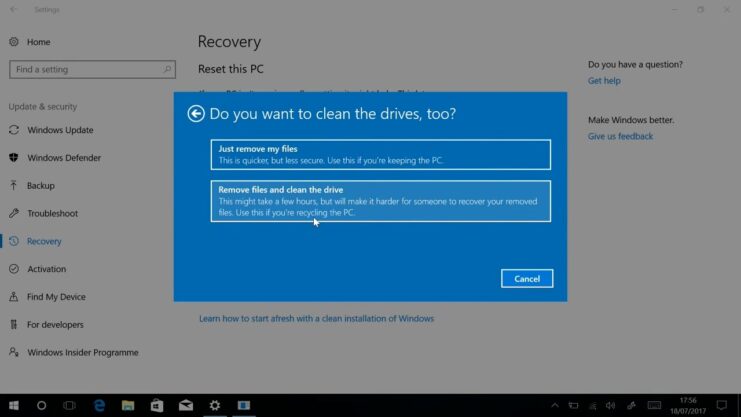Go back using the dialog's back arrow
The image size is (741, 417).
point(196,113)
